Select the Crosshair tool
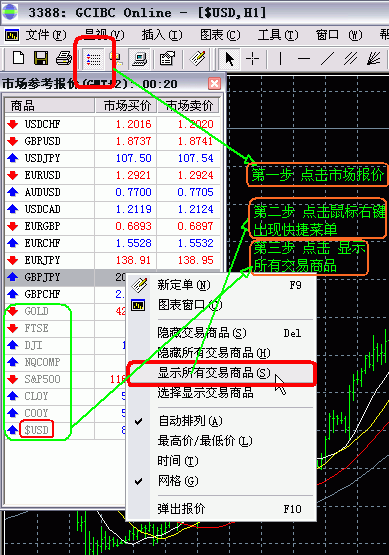This screenshot has height=555, width=389. (x=252, y=58)
